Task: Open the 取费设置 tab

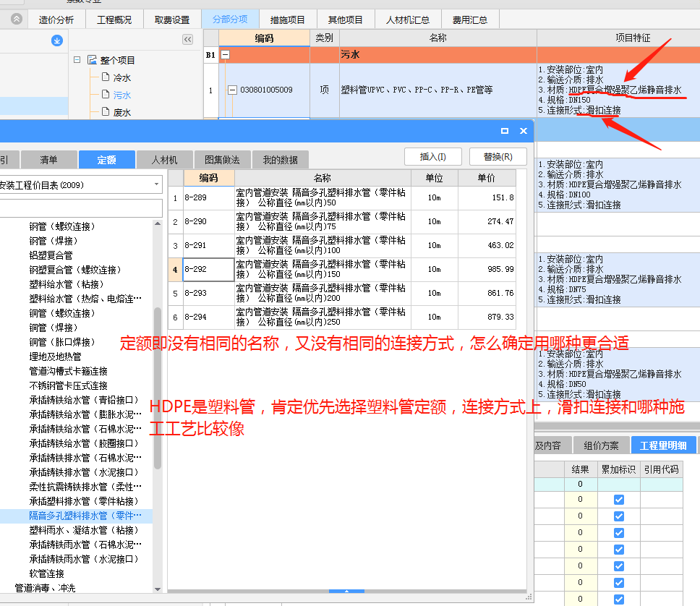Action: point(172,20)
